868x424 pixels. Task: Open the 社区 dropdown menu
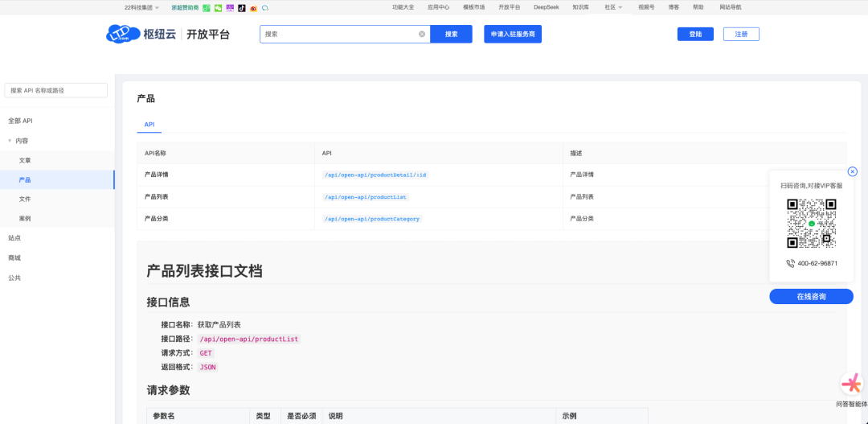click(x=613, y=7)
